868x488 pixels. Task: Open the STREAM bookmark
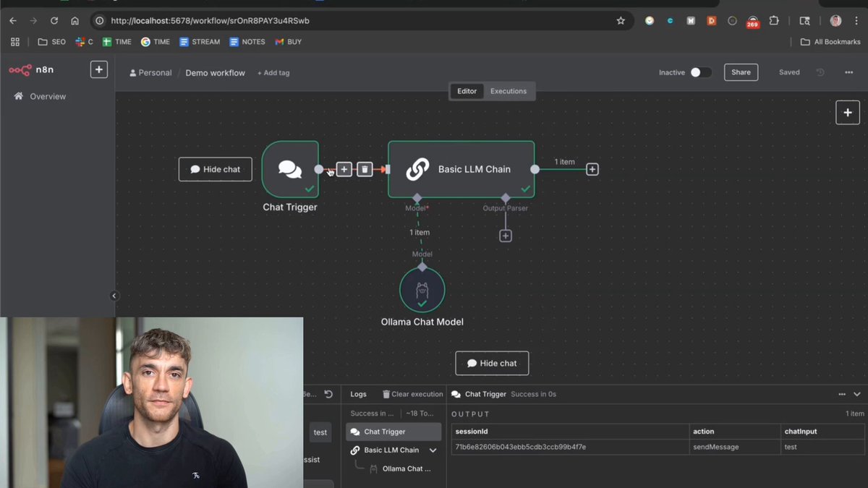click(x=200, y=42)
